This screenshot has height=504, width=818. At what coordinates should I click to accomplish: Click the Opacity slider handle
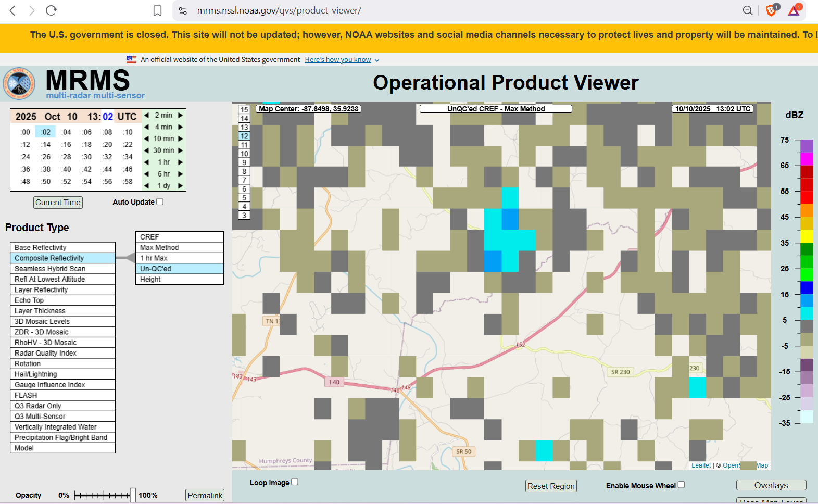click(x=133, y=495)
